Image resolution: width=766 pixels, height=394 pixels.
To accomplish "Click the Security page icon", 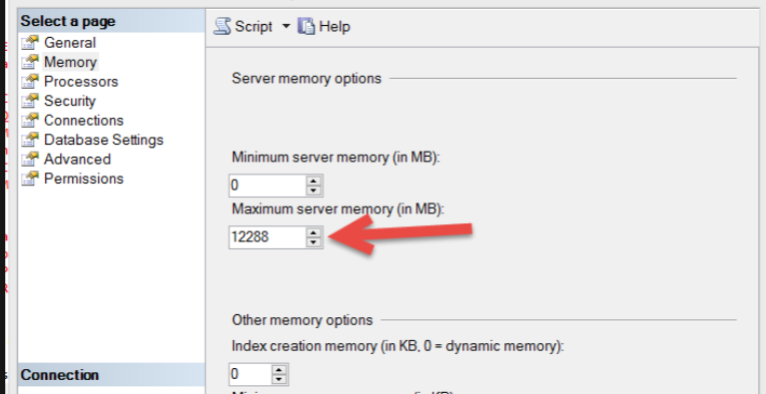I will [x=30, y=101].
